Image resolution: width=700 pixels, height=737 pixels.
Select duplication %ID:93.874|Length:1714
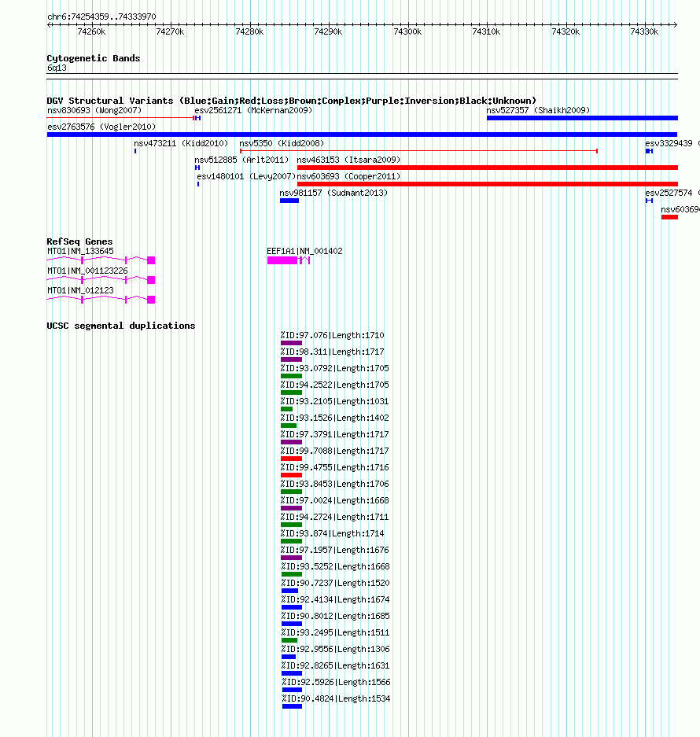coord(333,533)
